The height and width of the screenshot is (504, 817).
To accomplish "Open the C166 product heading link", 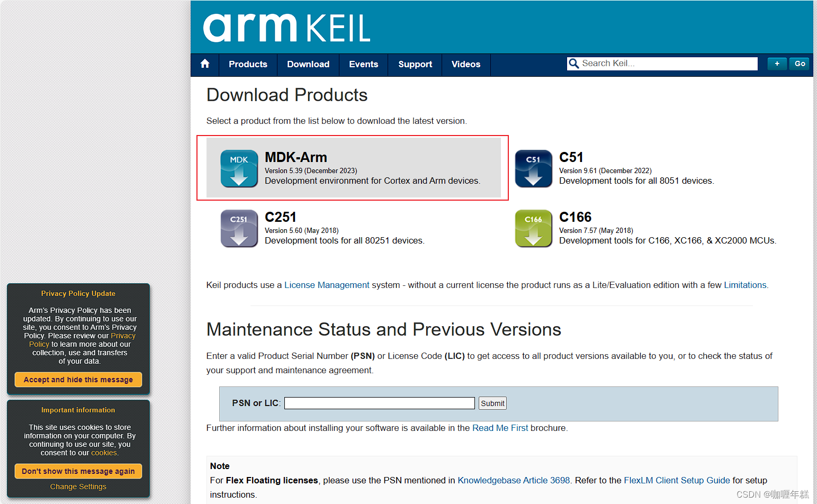I will click(x=575, y=217).
